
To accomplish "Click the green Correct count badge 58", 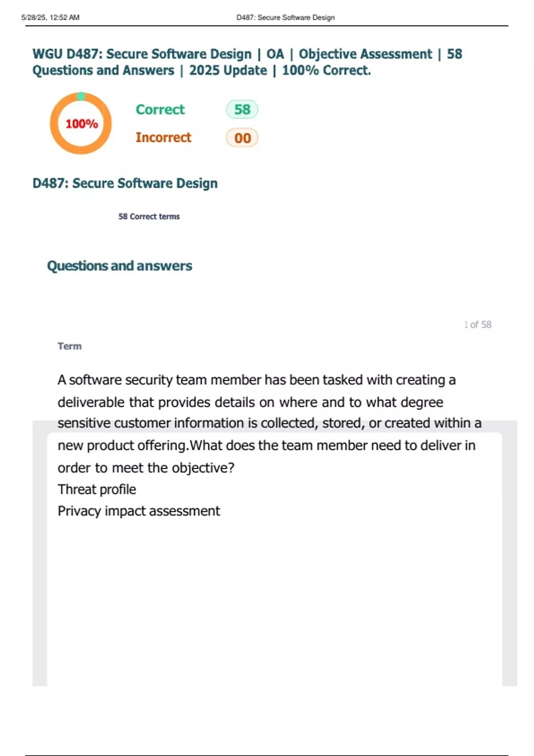I will [242, 109].
